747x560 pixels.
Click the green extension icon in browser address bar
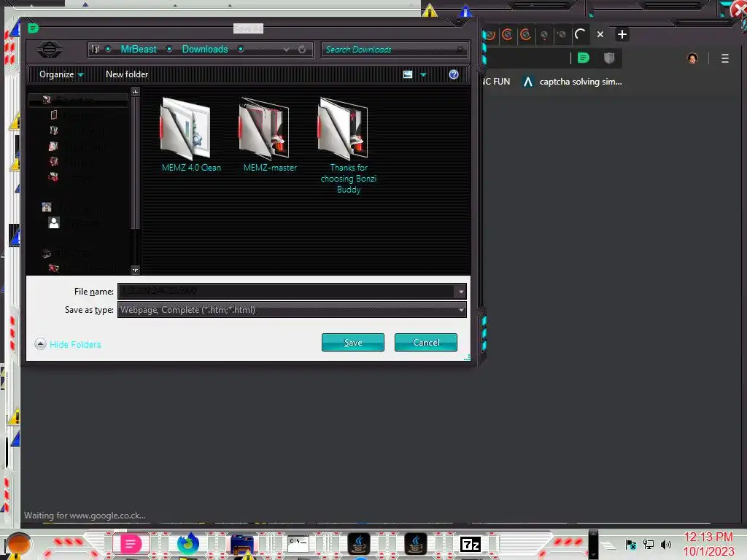tap(583, 58)
